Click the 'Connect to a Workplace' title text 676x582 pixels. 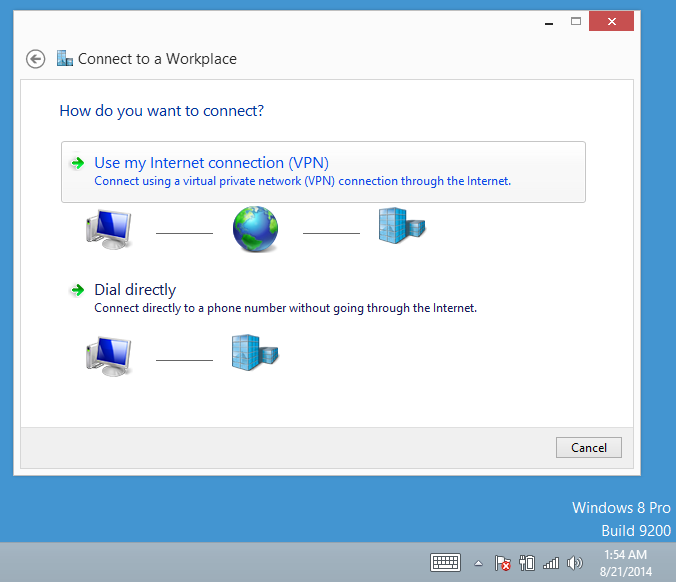click(x=157, y=59)
